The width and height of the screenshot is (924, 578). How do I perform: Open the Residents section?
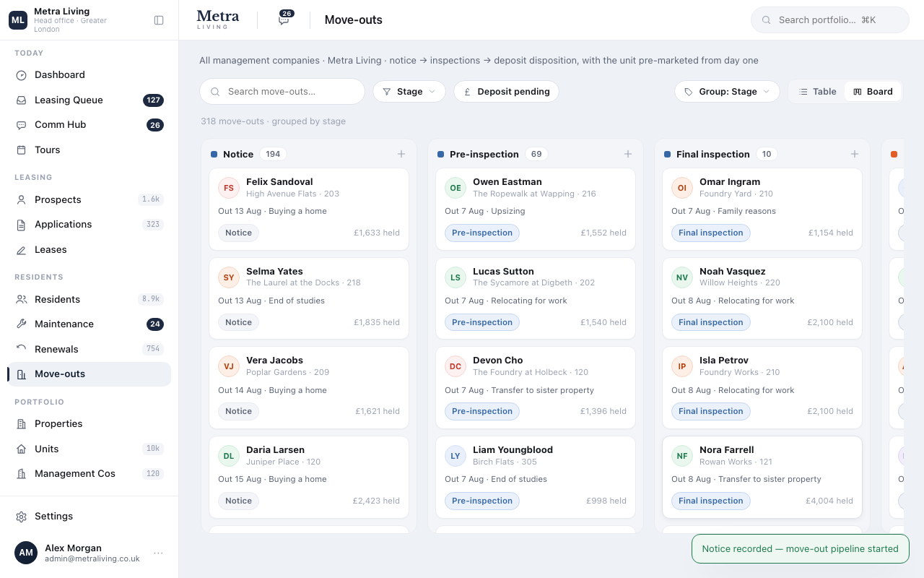tap(90, 300)
